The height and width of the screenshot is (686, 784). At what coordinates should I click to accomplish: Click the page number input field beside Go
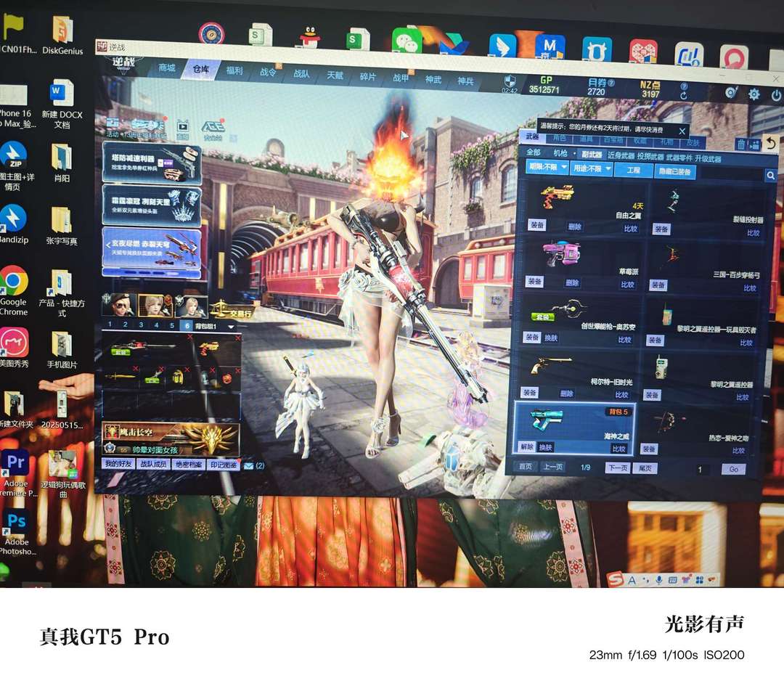[x=700, y=470]
